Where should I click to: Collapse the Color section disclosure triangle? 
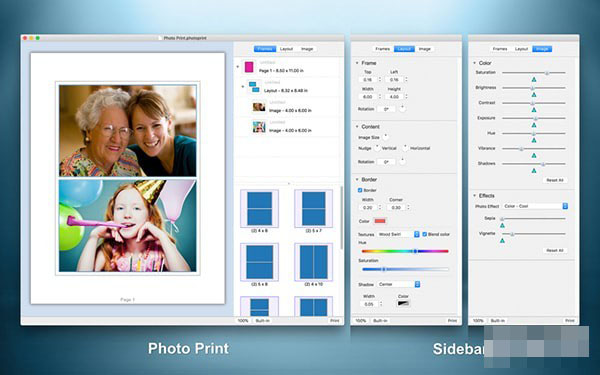coord(474,63)
